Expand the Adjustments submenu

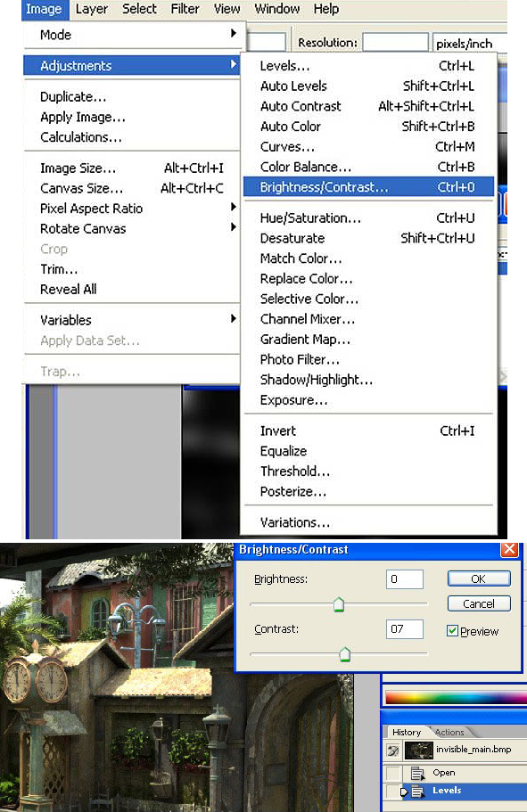pos(132,66)
